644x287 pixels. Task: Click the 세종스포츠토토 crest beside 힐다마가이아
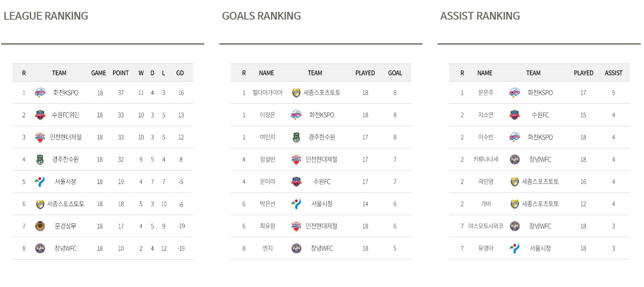click(x=296, y=93)
